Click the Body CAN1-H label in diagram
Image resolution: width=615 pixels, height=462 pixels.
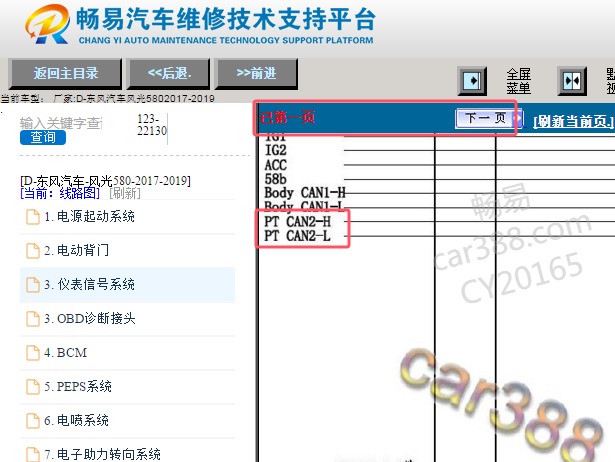coord(305,193)
